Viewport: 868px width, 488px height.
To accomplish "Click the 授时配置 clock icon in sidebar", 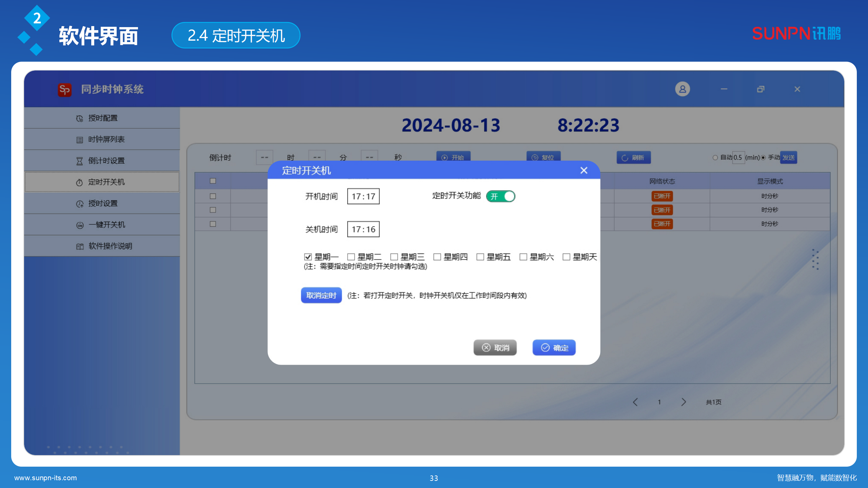I will pyautogui.click(x=79, y=118).
